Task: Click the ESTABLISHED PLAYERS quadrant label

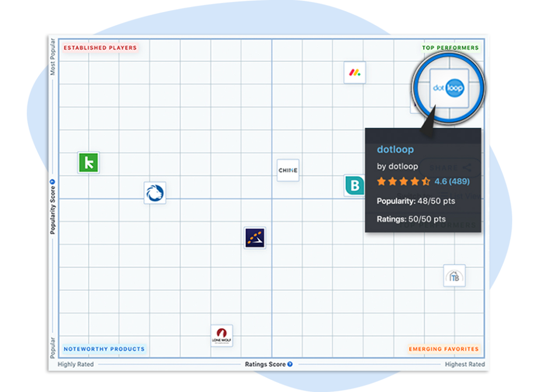Action: (x=100, y=47)
